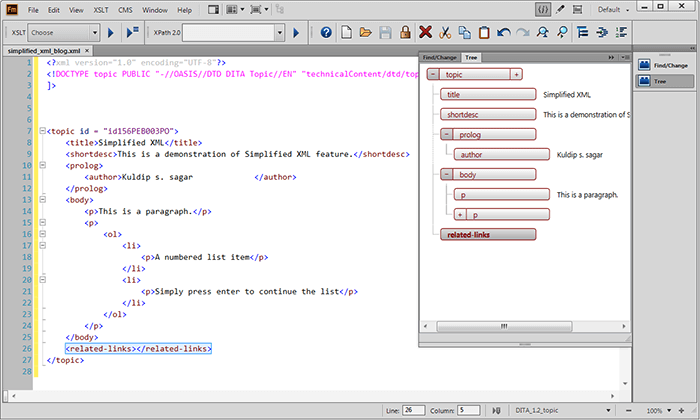This screenshot has width=700, height=420.
Task: Click the Help icon in the toolbar
Action: click(x=326, y=33)
